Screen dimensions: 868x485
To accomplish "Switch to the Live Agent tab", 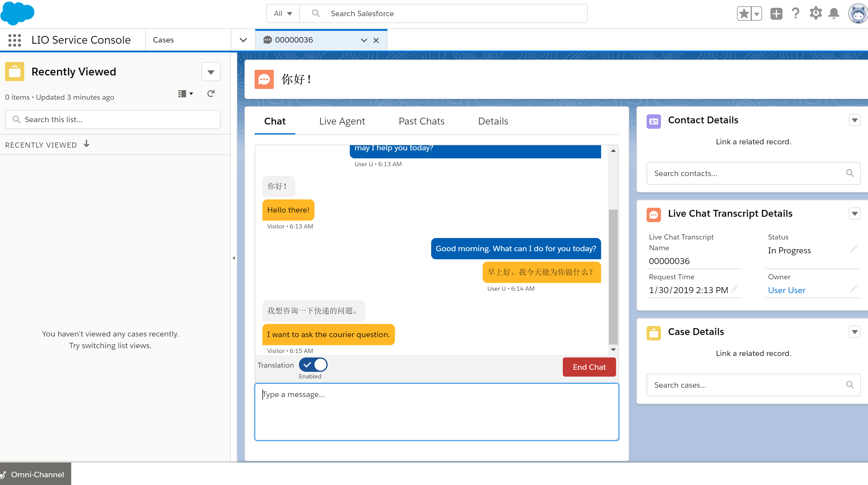I will pyautogui.click(x=342, y=121).
